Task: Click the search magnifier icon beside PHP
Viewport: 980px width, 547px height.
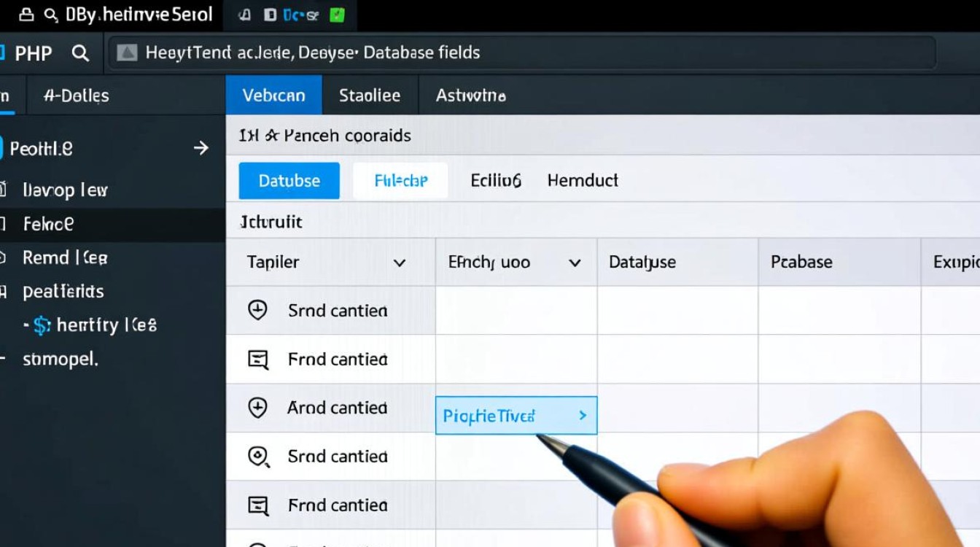Action: 80,53
